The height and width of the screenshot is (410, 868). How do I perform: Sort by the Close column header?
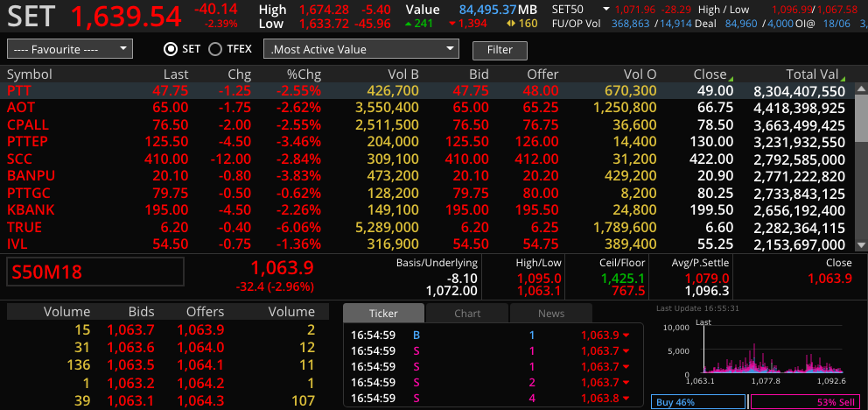click(x=710, y=74)
